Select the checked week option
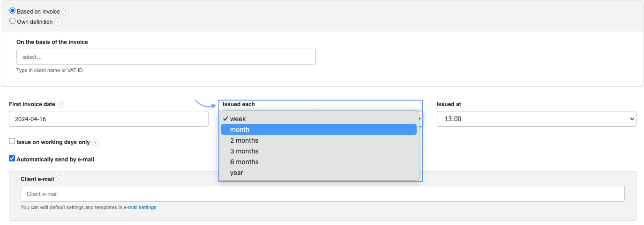 pos(238,119)
